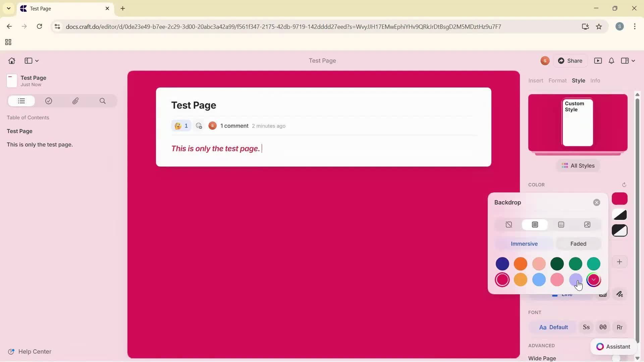Open the custom color picker dropdown
644x362 pixels.
point(594,280)
